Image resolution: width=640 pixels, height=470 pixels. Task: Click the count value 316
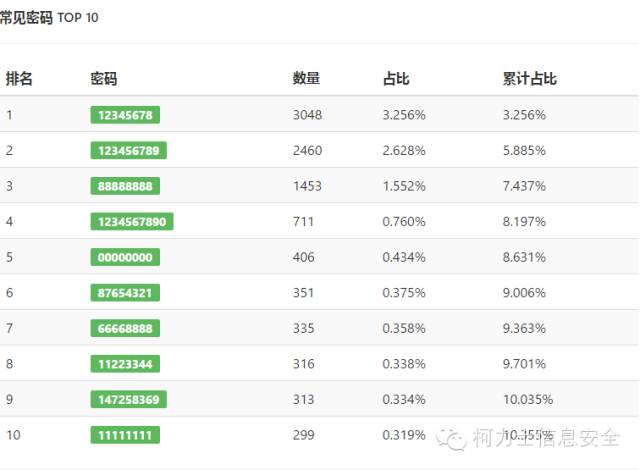pos(304,364)
